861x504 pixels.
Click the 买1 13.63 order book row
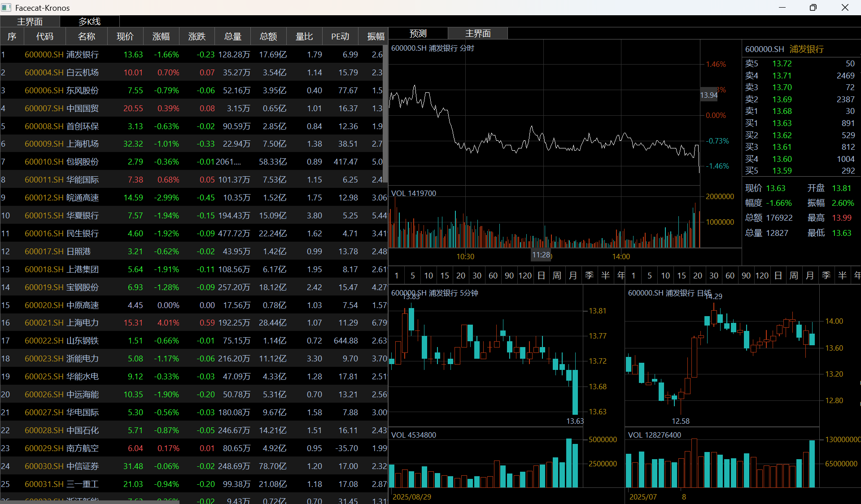(x=800, y=123)
